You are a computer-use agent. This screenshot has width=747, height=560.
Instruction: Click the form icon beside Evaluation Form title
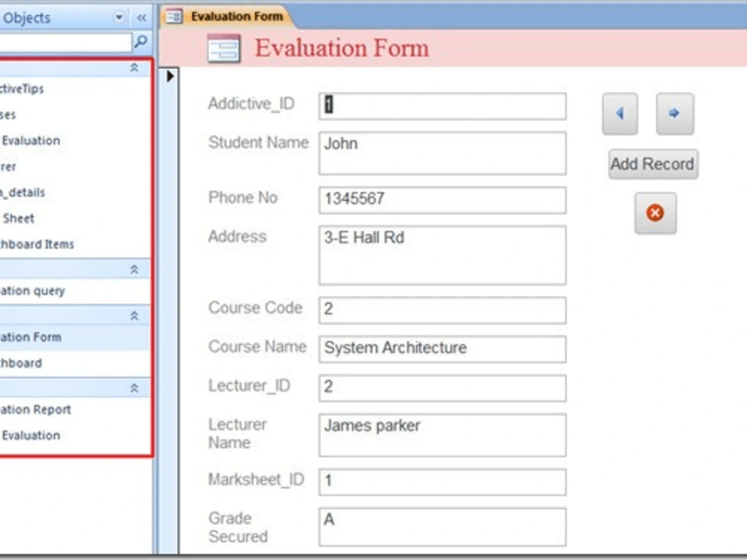pyautogui.click(x=224, y=49)
